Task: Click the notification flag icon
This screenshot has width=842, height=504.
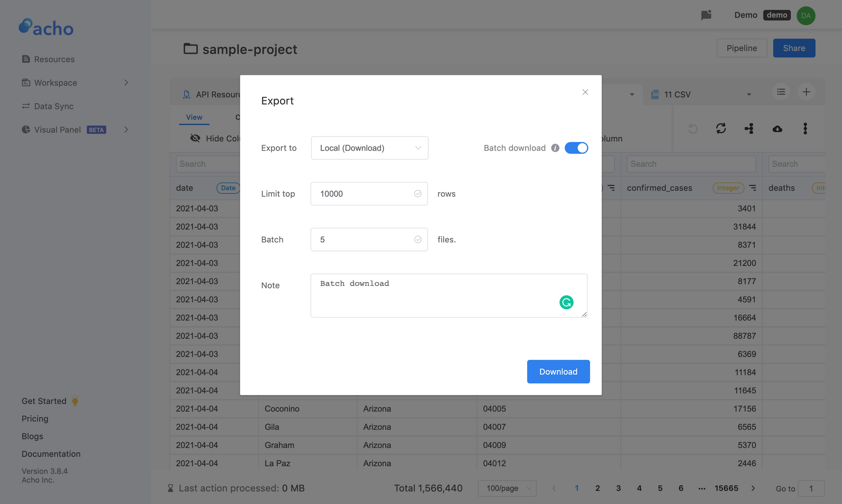Action: [x=706, y=15]
